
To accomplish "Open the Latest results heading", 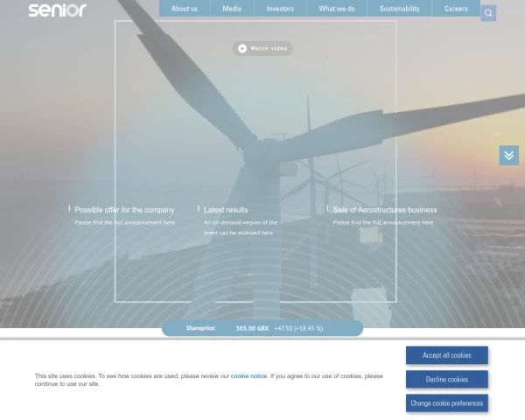I will tap(226, 210).
